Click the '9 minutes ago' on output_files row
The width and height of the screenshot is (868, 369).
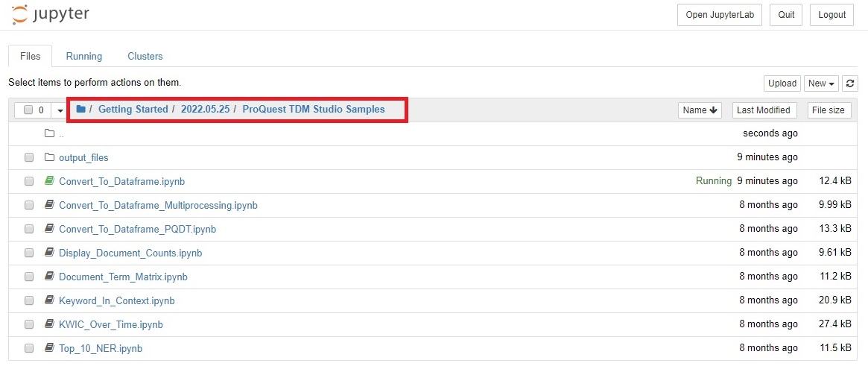click(x=767, y=157)
